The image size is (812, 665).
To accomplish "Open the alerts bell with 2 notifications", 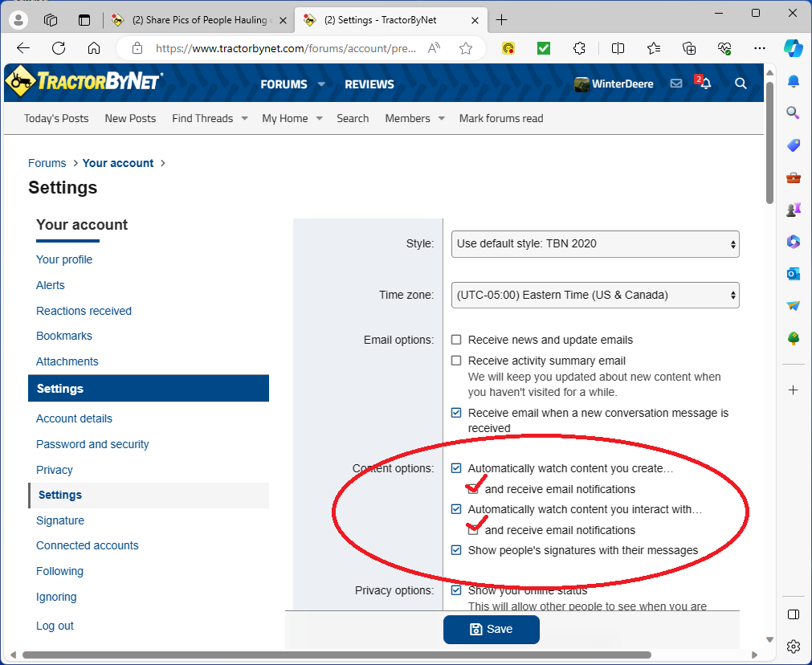I will tap(705, 83).
